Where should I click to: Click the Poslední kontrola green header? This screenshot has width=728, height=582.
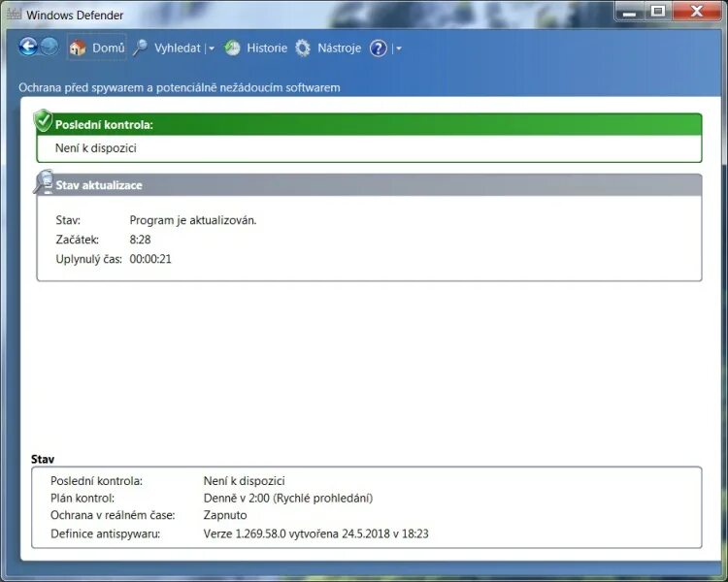[x=369, y=124]
